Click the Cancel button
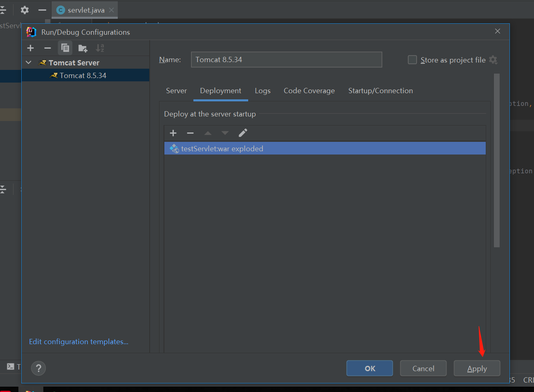The height and width of the screenshot is (392, 534). pyautogui.click(x=423, y=368)
